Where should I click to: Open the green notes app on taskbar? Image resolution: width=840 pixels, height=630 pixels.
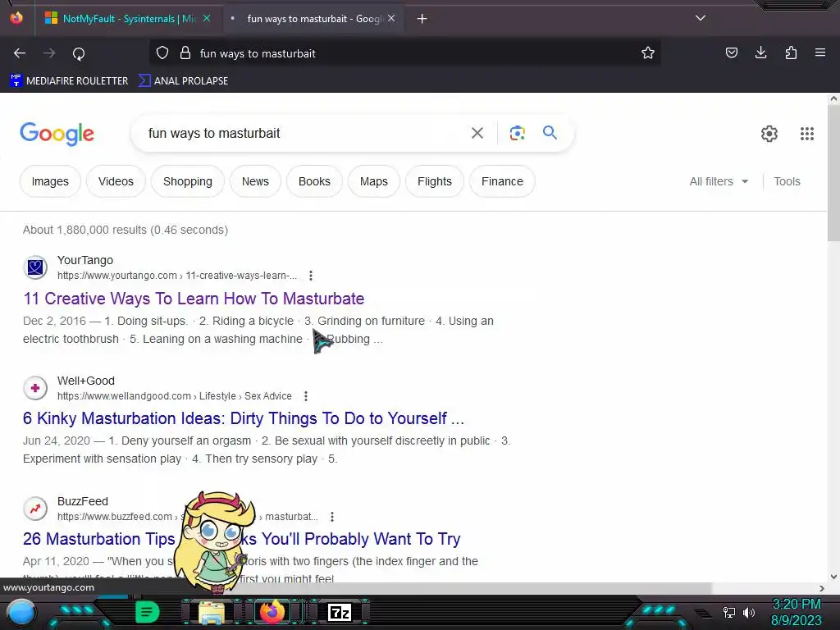pyautogui.click(x=148, y=612)
